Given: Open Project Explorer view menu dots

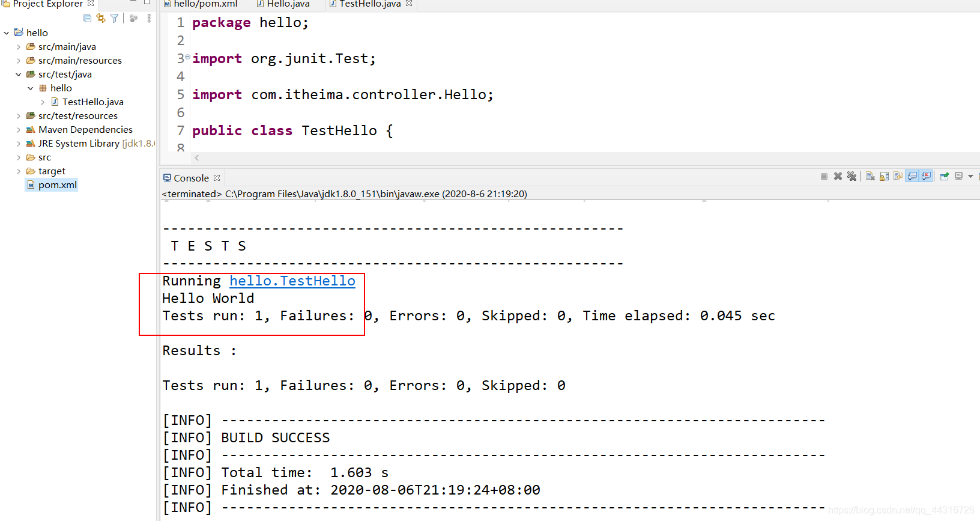Looking at the screenshot, I should pos(149,19).
